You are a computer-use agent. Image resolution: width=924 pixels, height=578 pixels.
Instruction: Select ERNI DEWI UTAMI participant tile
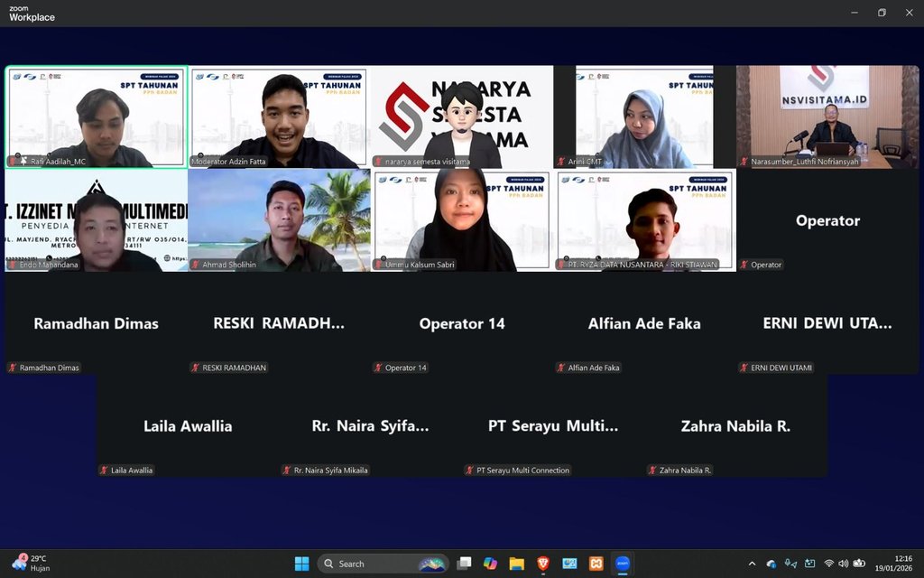point(827,323)
